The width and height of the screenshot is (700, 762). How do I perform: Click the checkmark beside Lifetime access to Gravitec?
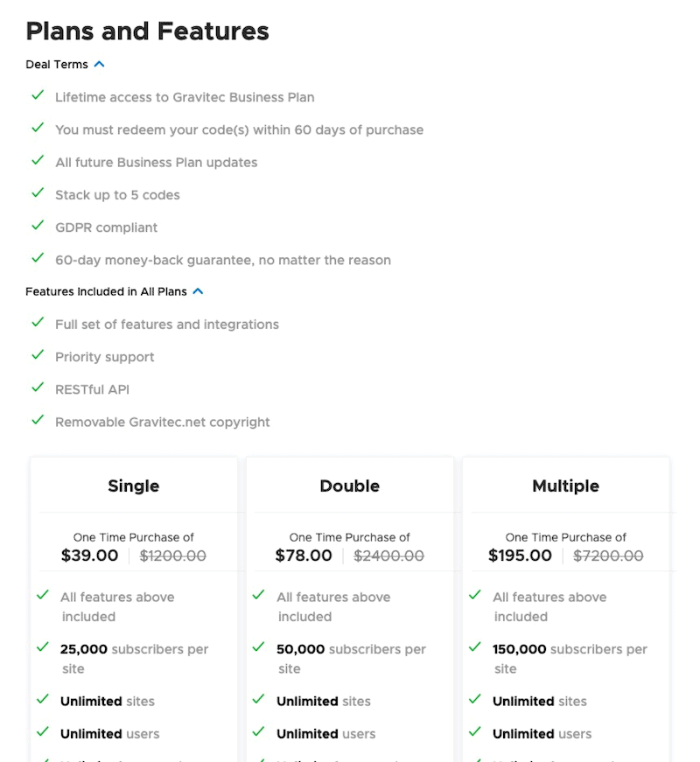tap(38, 96)
